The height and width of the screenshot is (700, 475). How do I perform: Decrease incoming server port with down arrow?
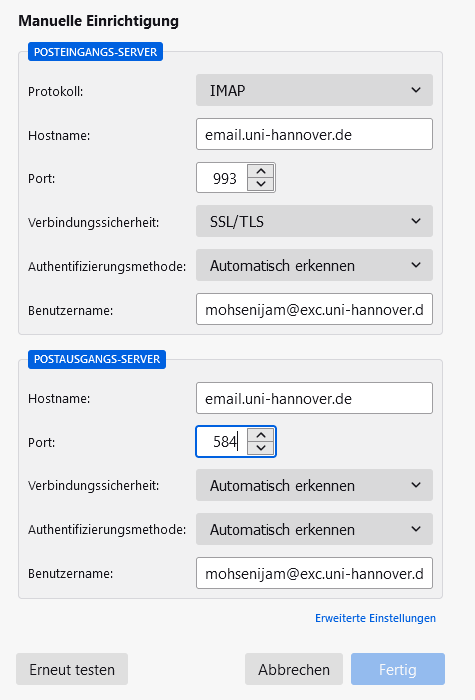tap(261, 184)
